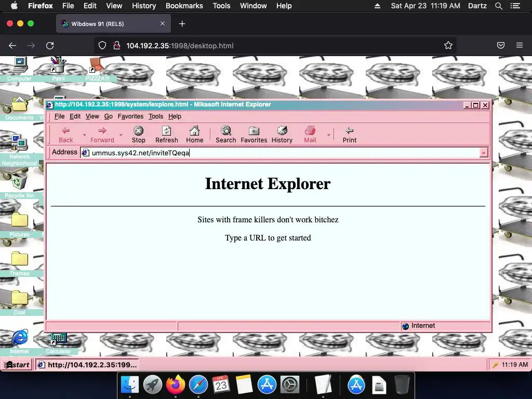Open macOS Bookmarks menu
Image resolution: width=532 pixels, height=399 pixels.
pyautogui.click(x=184, y=6)
